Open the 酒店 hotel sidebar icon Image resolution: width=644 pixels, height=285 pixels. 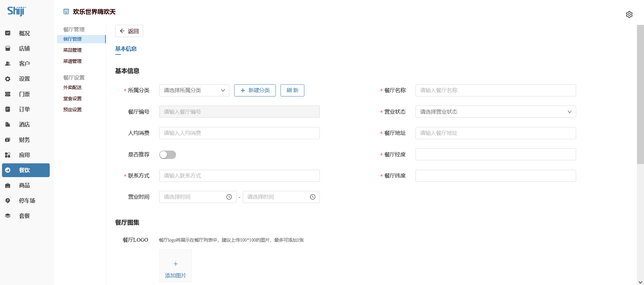point(8,124)
